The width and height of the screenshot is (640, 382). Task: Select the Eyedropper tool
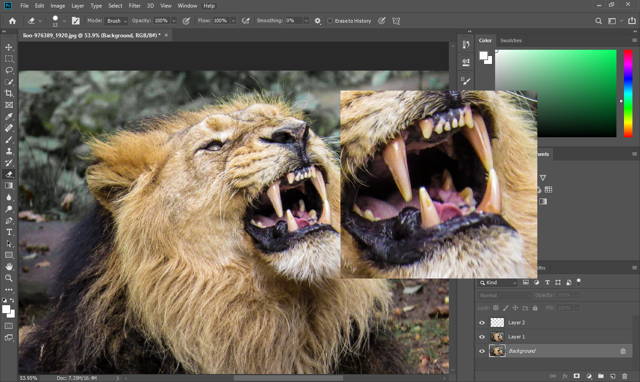click(9, 116)
